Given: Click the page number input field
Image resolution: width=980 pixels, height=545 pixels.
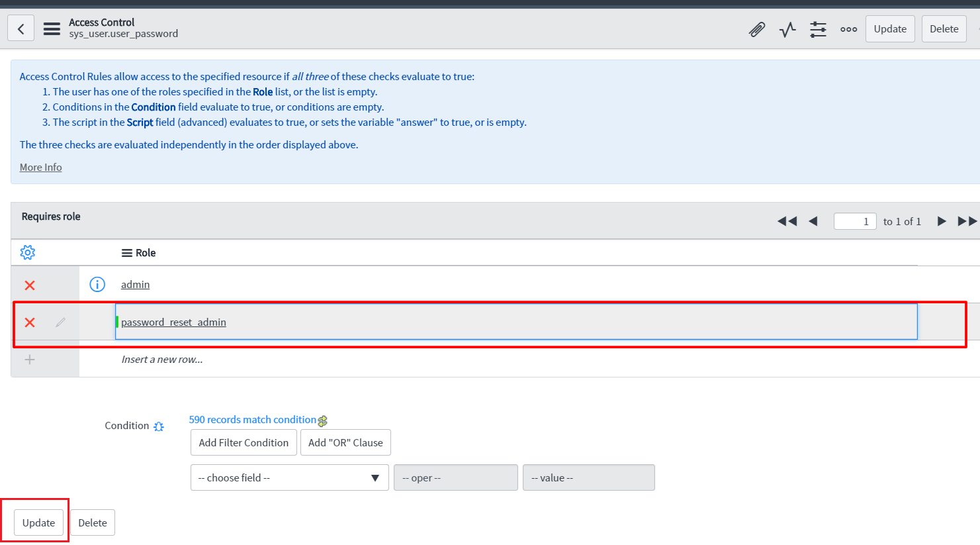Looking at the screenshot, I should click(855, 221).
